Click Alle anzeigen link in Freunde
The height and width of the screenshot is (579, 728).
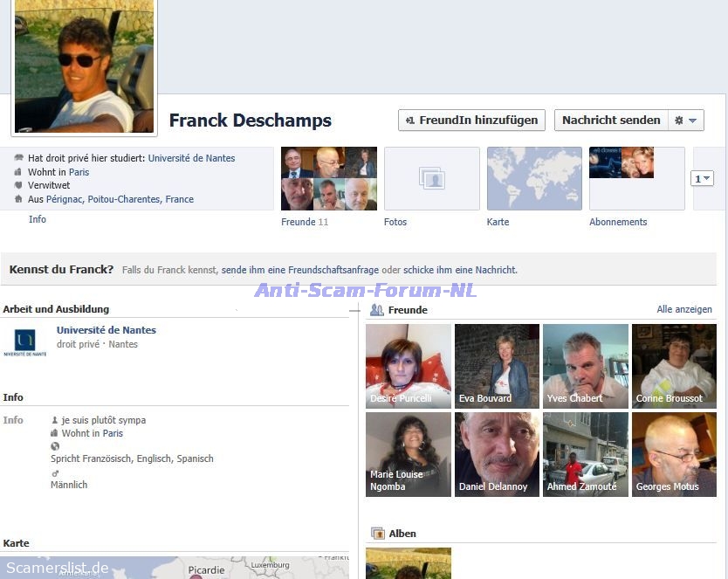point(684,309)
